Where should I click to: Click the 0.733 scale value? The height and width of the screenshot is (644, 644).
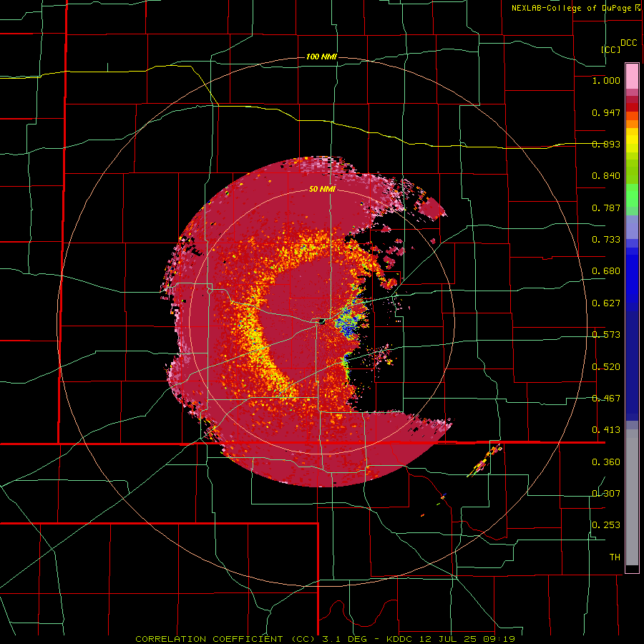pos(606,240)
